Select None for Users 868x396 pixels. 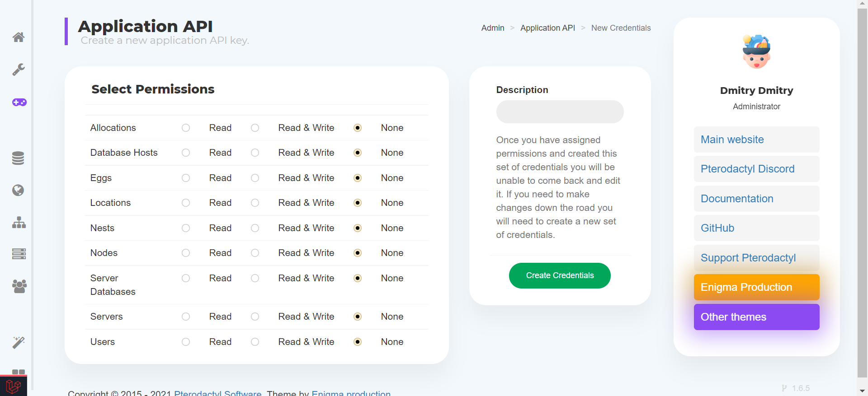[x=358, y=342]
